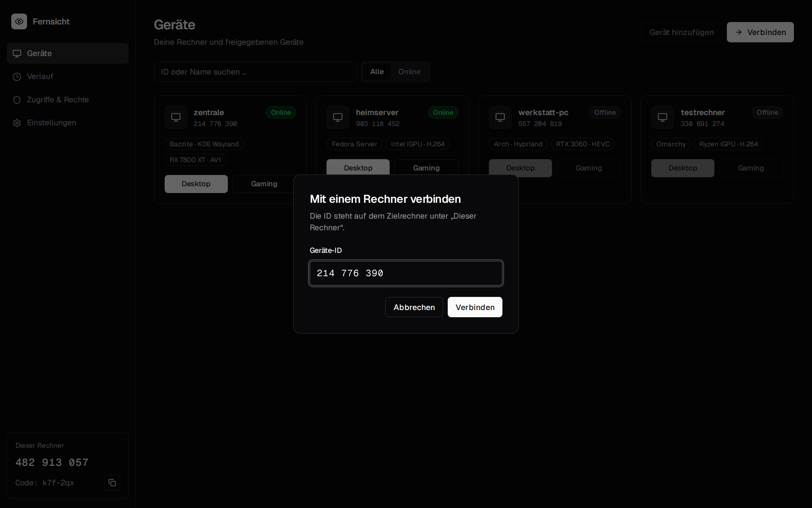Start Gaming session on werkstatt-pc
This screenshot has height=508, width=812.
tap(588, 168)
